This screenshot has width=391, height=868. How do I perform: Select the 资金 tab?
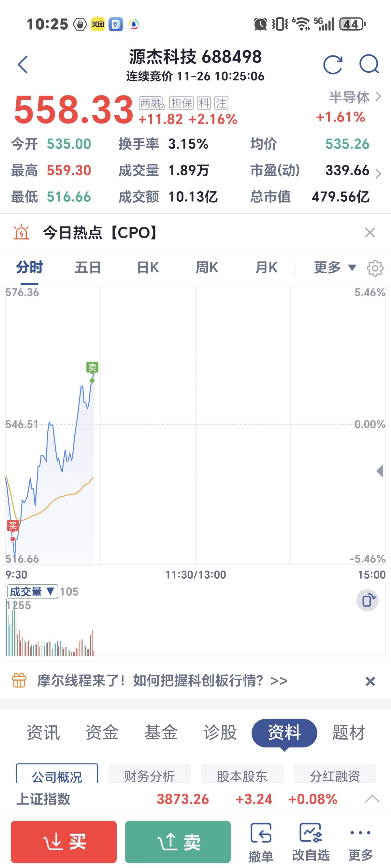[102, 732]
